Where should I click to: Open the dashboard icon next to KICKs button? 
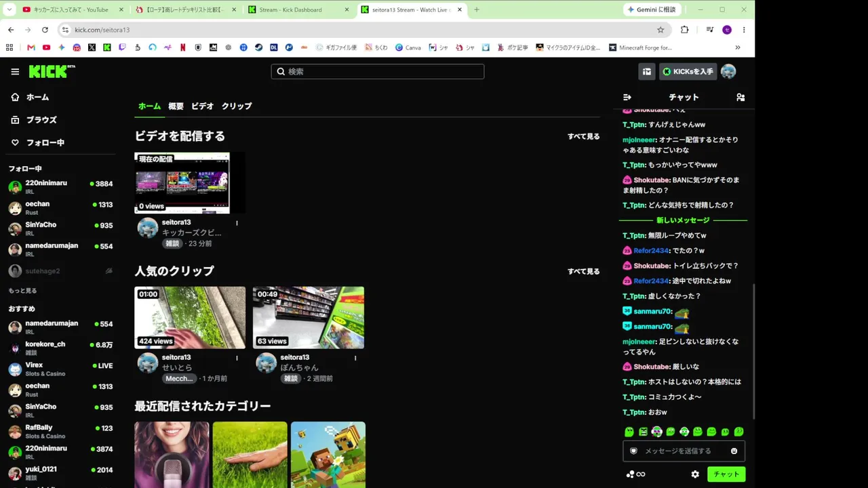(x=647, y=72)
